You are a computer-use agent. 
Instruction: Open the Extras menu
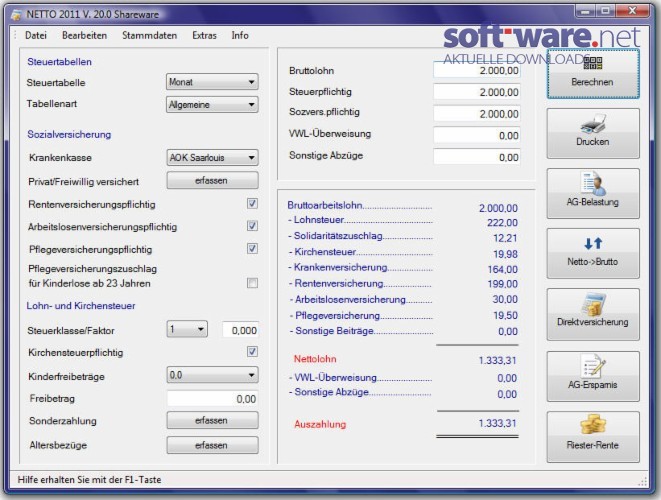(x=204, y=35)
